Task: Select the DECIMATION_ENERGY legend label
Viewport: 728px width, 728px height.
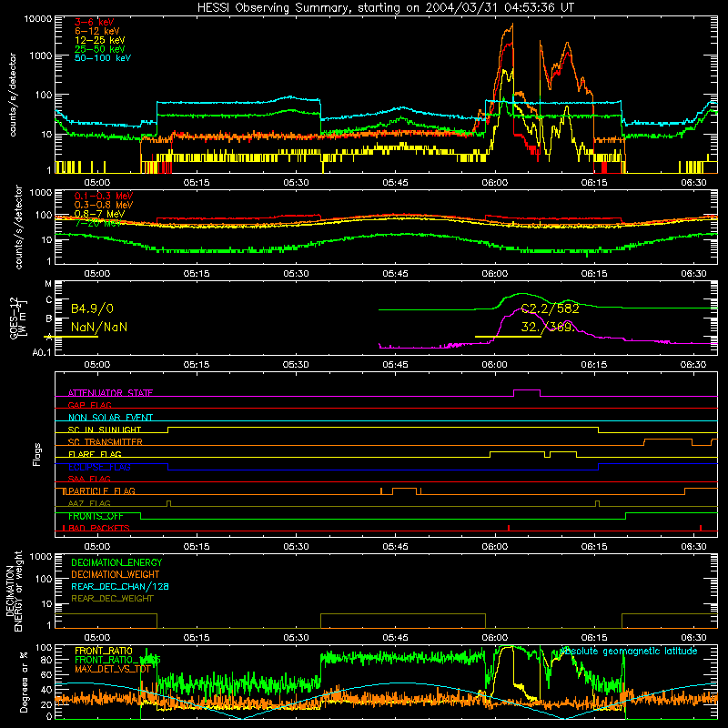Action: (x=116, y=562)
